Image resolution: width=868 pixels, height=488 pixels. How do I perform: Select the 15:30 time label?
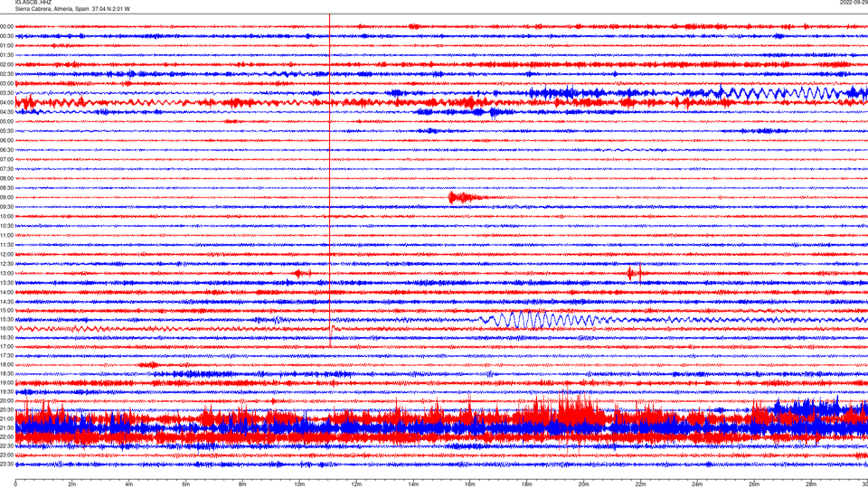tap(6, 319)
